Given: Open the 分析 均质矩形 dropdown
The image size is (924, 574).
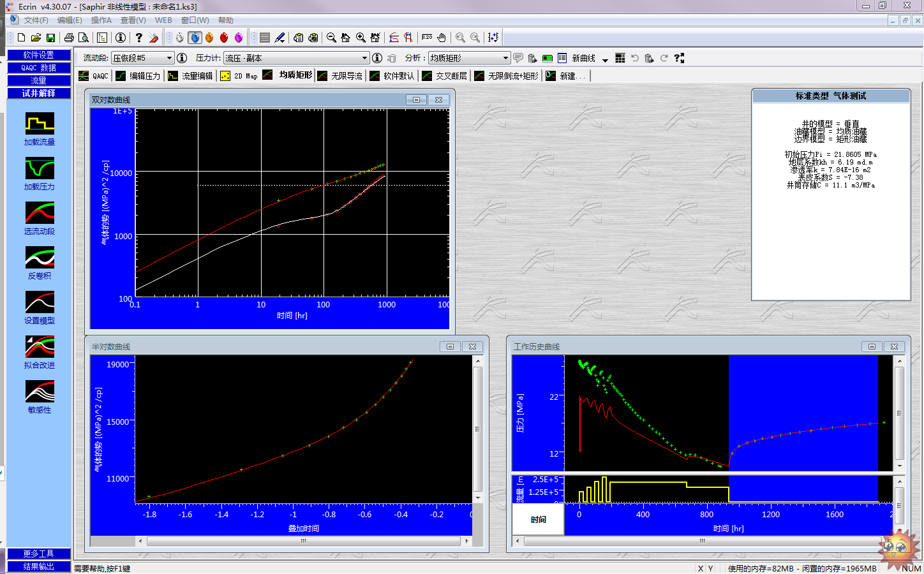Looking at the screenshot, I should coord(469,58).
